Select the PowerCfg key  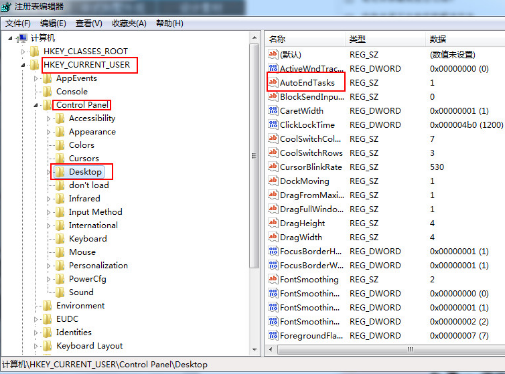pyautogui.click(x=87, y=279)
